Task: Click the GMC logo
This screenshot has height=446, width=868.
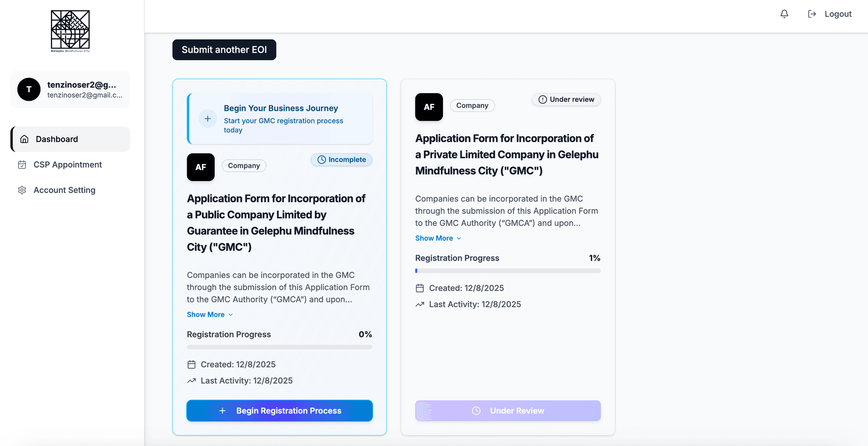Action: [70, 30]
